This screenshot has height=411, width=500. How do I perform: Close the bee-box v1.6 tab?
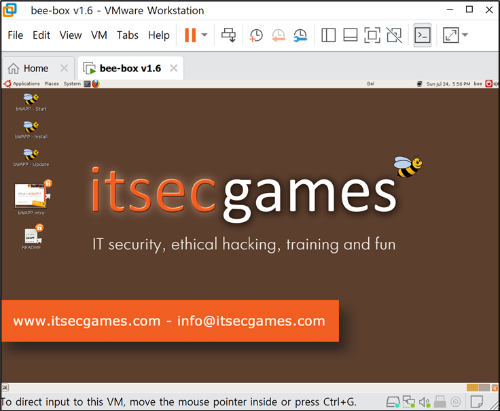point(174,68)
